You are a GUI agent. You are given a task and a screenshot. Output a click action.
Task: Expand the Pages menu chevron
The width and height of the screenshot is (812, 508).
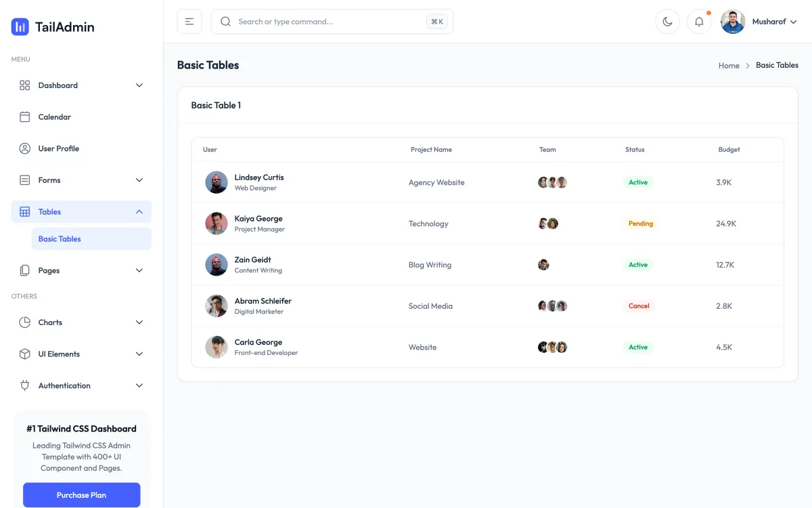pyautogui.click(x=139, y=270)
